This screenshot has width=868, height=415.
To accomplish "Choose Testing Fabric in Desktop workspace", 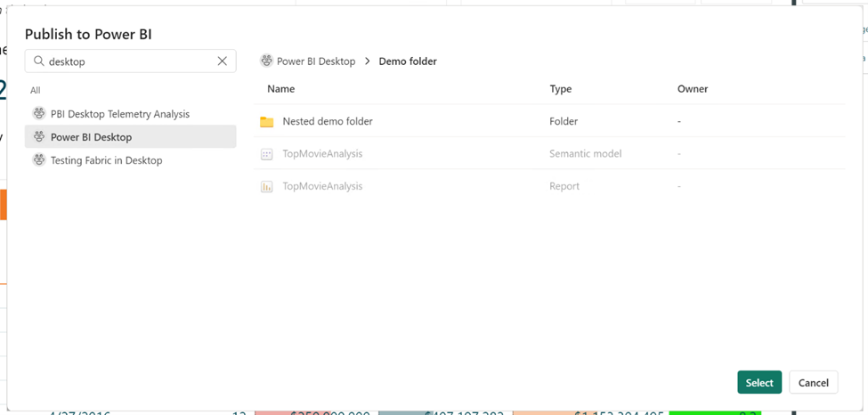I will tap(106, 160).
